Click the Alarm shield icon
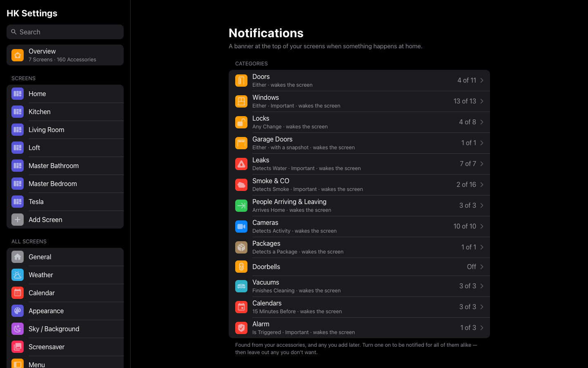 [241, 328]
